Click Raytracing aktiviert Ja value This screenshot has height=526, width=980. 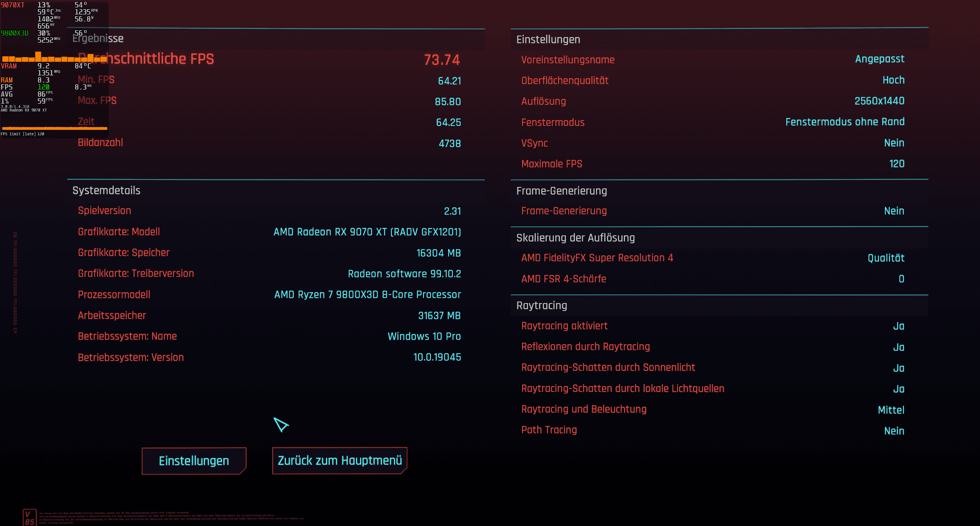(x=898, y=326)
